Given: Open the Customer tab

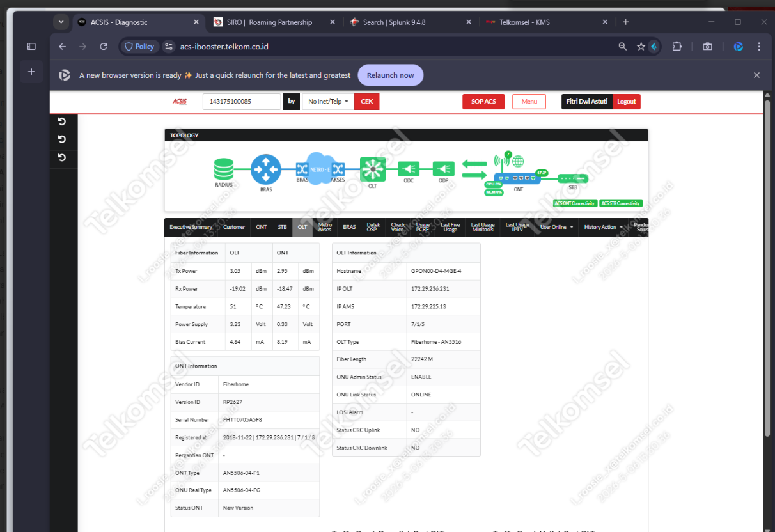Looking at the screenshot, I should tap(234, 227).
